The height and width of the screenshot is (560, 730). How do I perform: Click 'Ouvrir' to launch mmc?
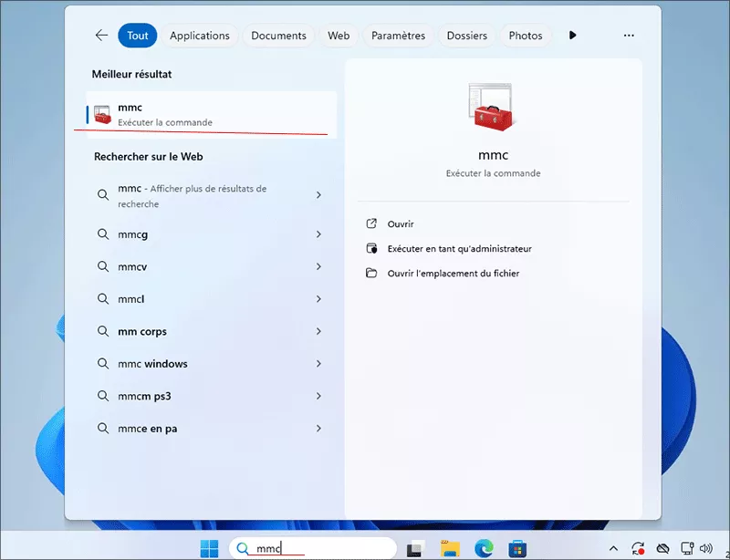click(401, 223)
